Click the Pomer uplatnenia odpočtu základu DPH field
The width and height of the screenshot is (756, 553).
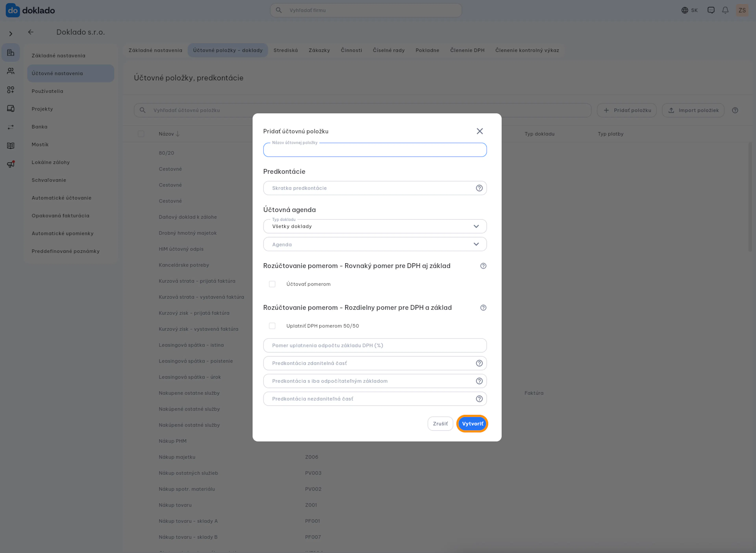[375, 345]
